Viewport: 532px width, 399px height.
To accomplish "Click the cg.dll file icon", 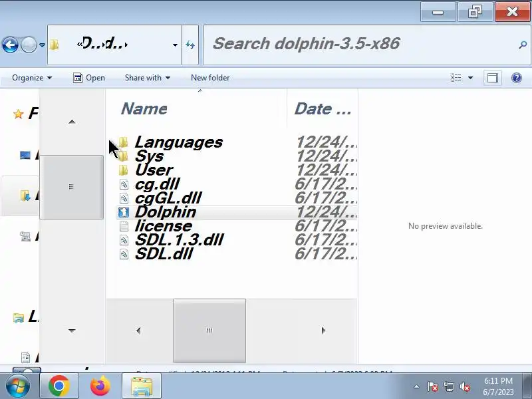I will click(124, 184).
